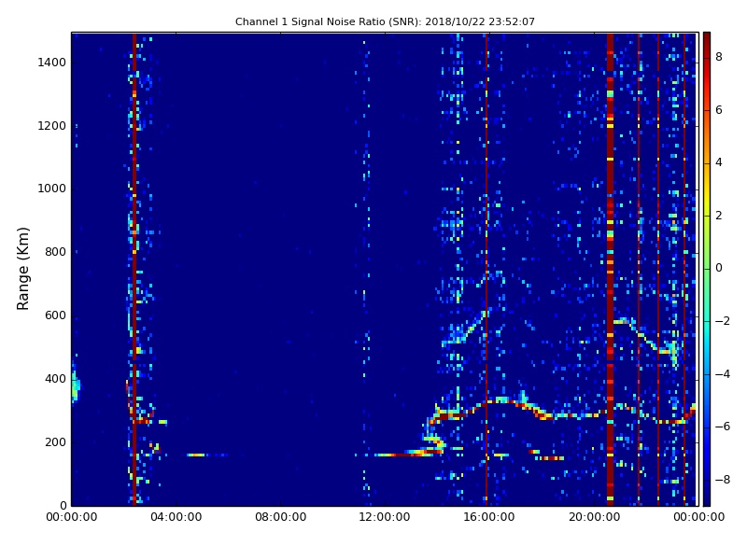Image resolution: width=747 pixels, height=560 pixels.
Task: Click the colorbar tick label '−4'
Action: [x=723, y=374]
